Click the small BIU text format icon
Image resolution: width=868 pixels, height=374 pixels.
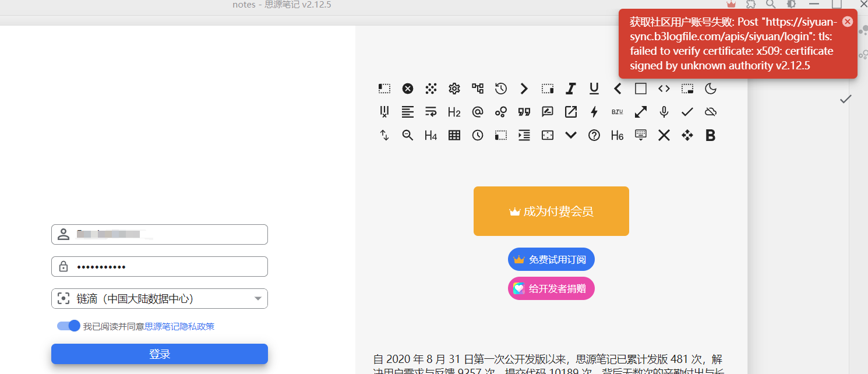click(x=618, y=112)
